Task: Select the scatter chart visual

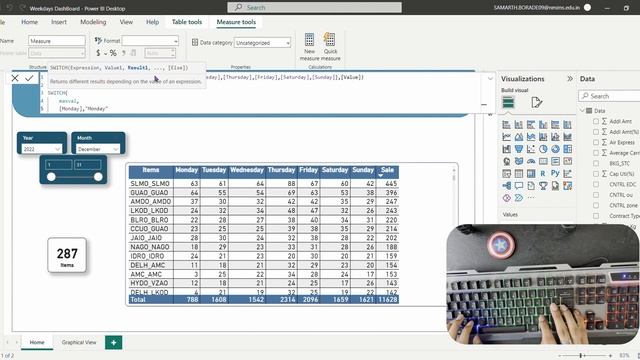Action: (531, 149)
